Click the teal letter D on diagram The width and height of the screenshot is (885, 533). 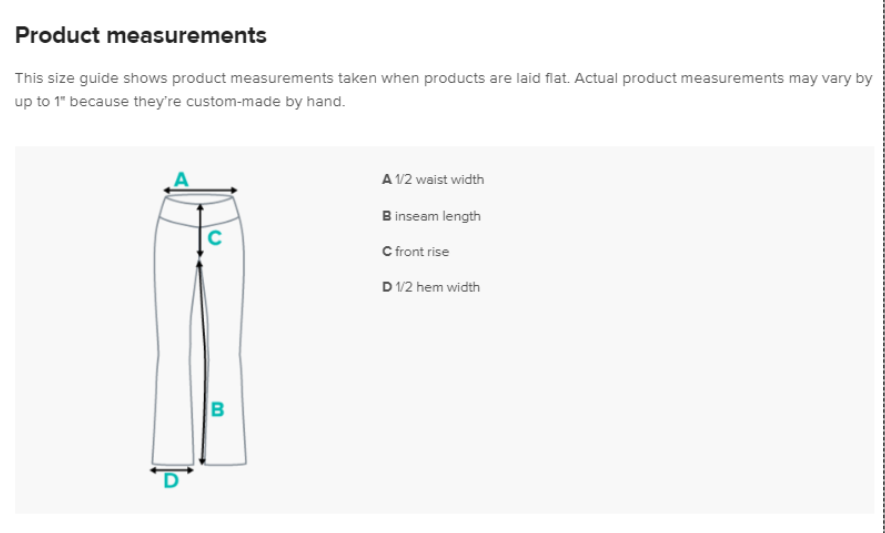point(171,481)
